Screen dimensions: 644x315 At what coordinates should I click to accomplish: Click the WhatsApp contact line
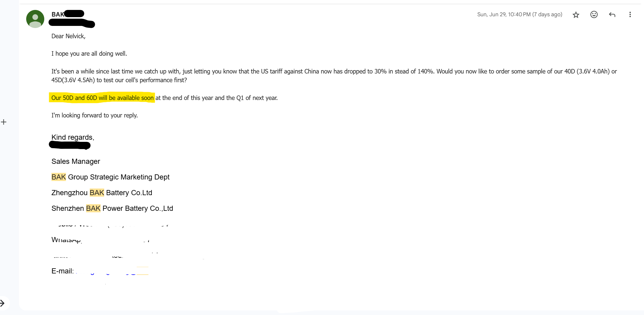tap(101, 240)
